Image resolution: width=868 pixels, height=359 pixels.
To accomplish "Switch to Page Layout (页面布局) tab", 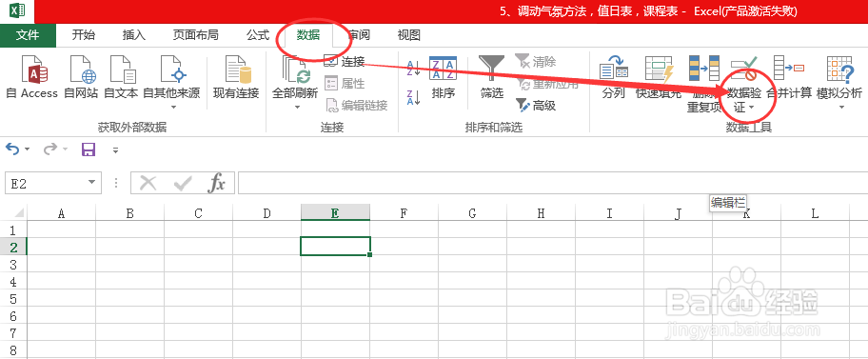I will click(x=195, y=35).
